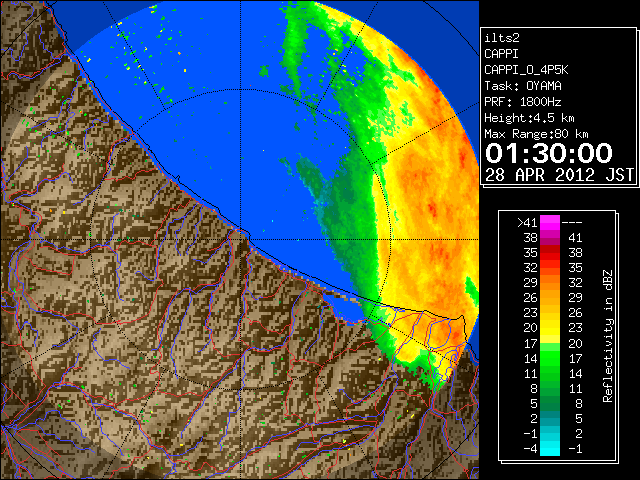Pick the yellow 20–23 dBZ color band
The image size is (640, 480).
click(550, 328)
